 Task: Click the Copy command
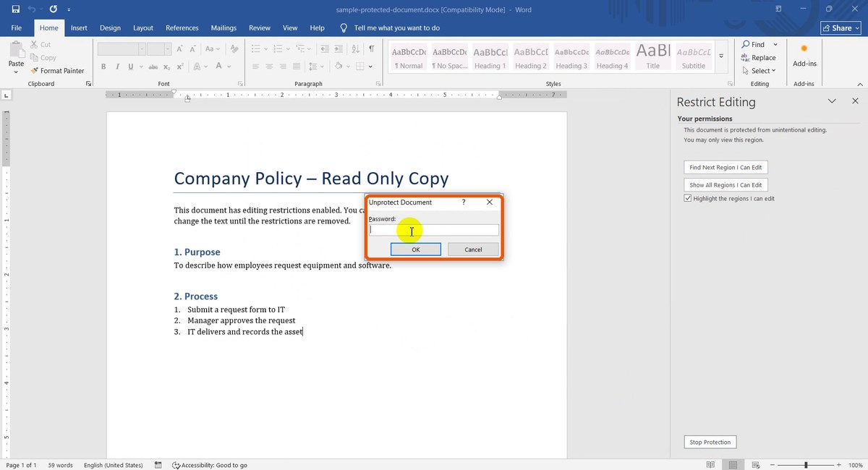point(43,58)
